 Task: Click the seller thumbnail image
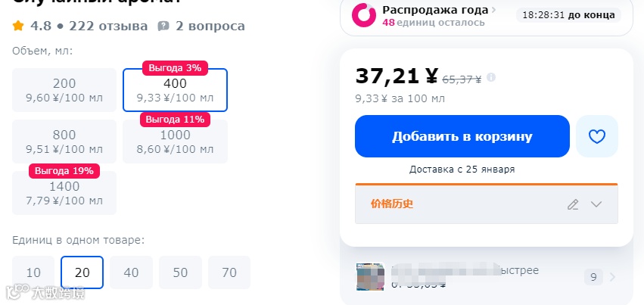tap(371, 277)
